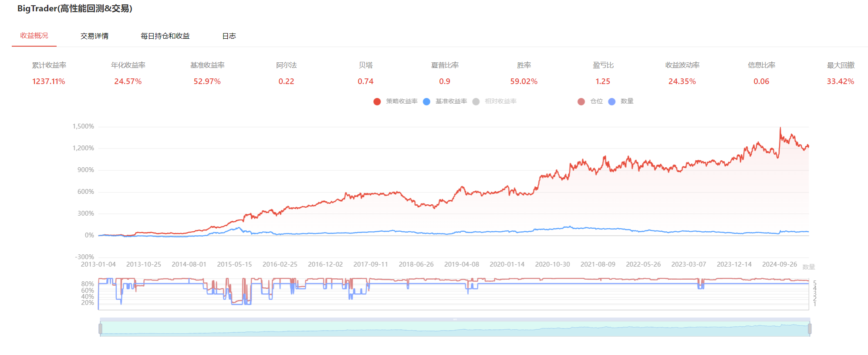
Task: Click the blue 基准收益率 legend dot
Action: coord(426,101)
